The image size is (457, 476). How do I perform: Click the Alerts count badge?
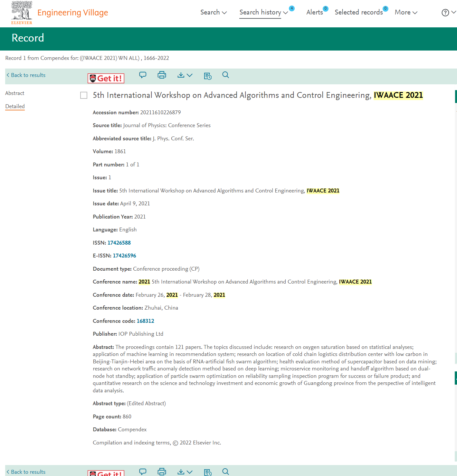click(326, 8)
